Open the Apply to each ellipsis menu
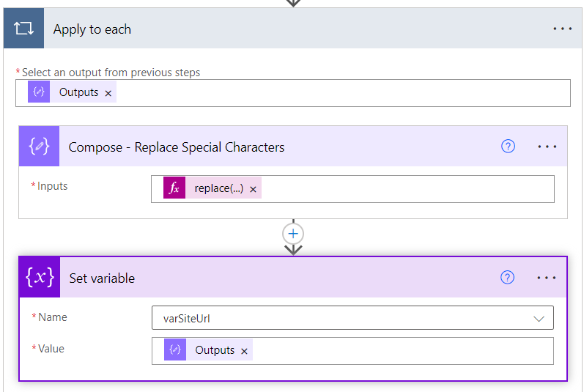This screenshot has height=392, width=584. point(562,29)
